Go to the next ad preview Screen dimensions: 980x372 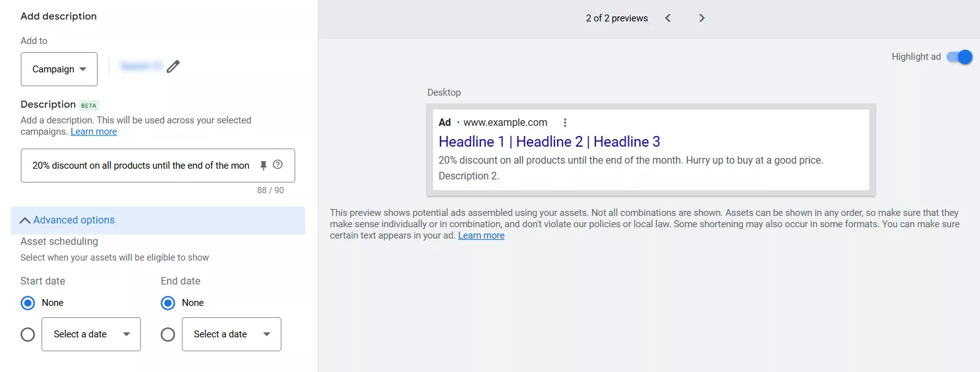point(702,18)
